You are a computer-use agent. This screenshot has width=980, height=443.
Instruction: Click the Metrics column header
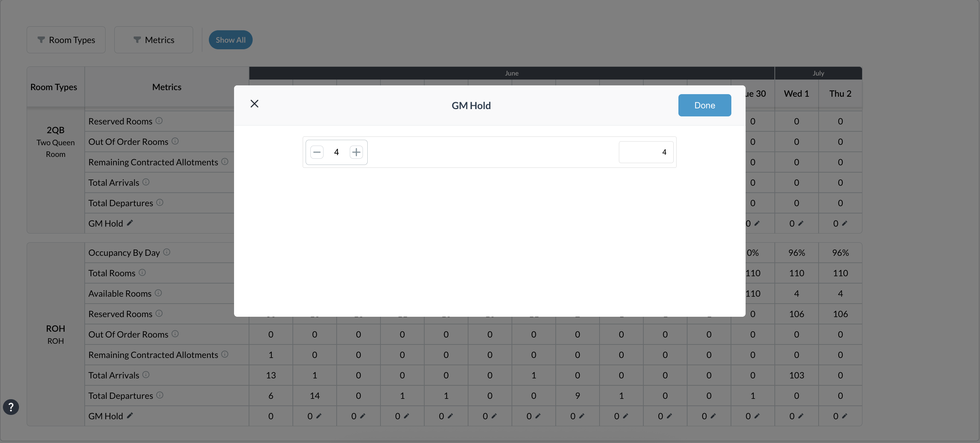pos(166,87)
